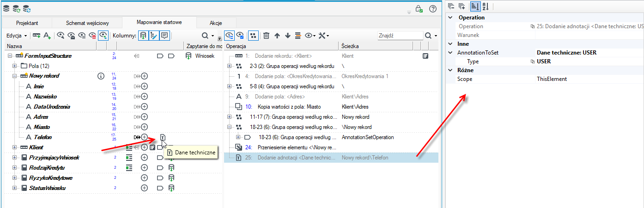644x208 pixels.
Task: Select the Telefon field in the tree
Action: click(43, 137)
